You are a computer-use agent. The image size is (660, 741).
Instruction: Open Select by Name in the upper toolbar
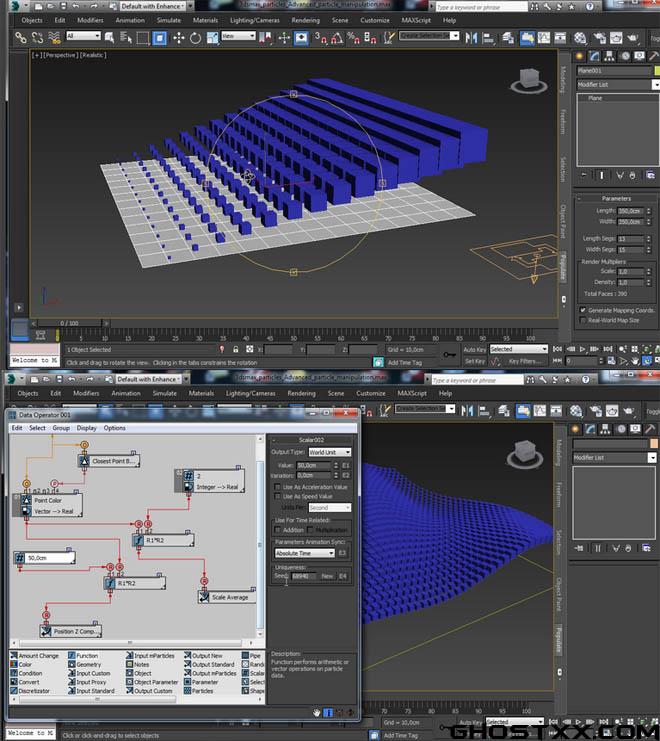126,37
